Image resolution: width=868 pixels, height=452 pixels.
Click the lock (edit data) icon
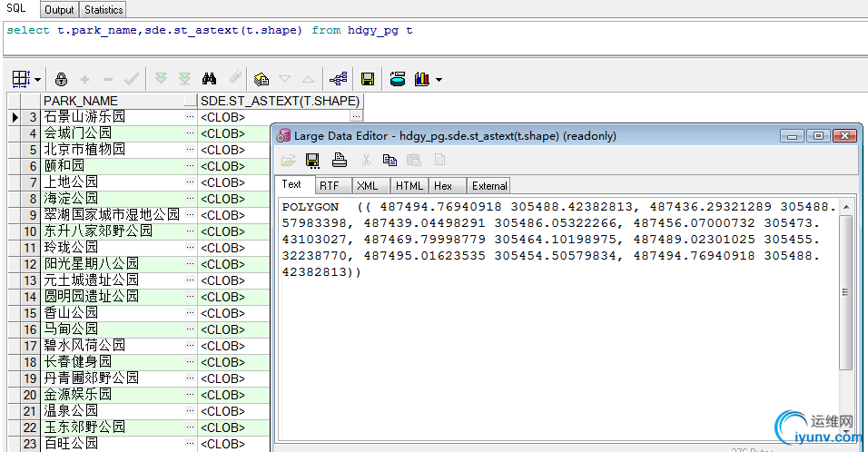tap(62, 79)
